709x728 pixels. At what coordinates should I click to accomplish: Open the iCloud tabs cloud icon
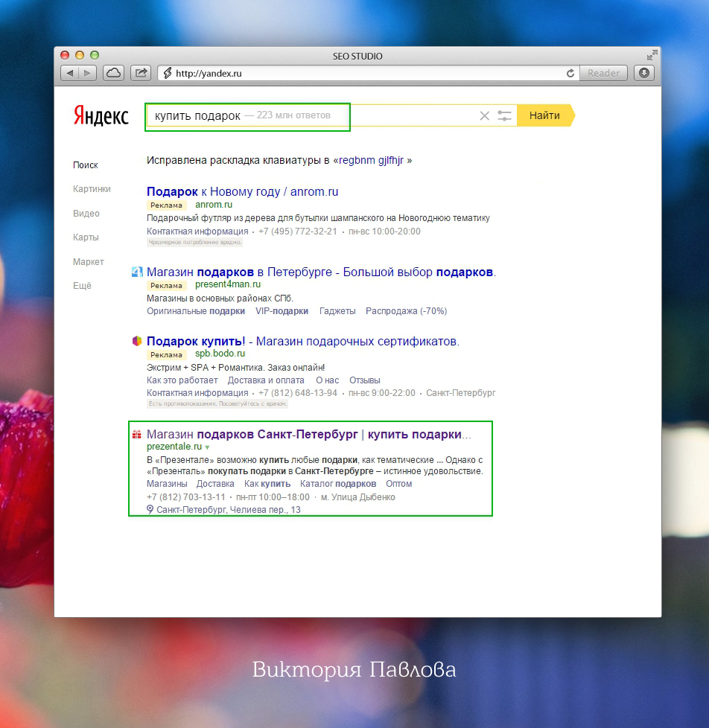tap(114, 74)
